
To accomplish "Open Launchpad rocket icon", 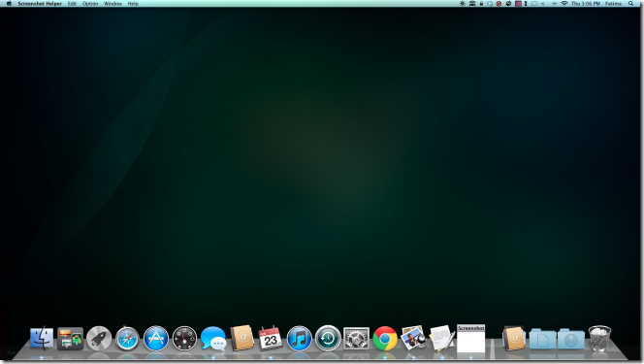I will tap(99, 339).
